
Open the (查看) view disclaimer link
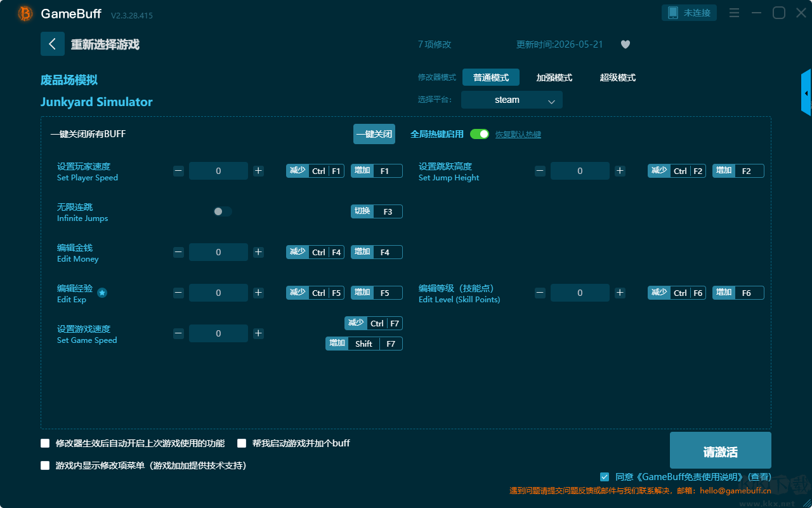(x=759, y=477)
